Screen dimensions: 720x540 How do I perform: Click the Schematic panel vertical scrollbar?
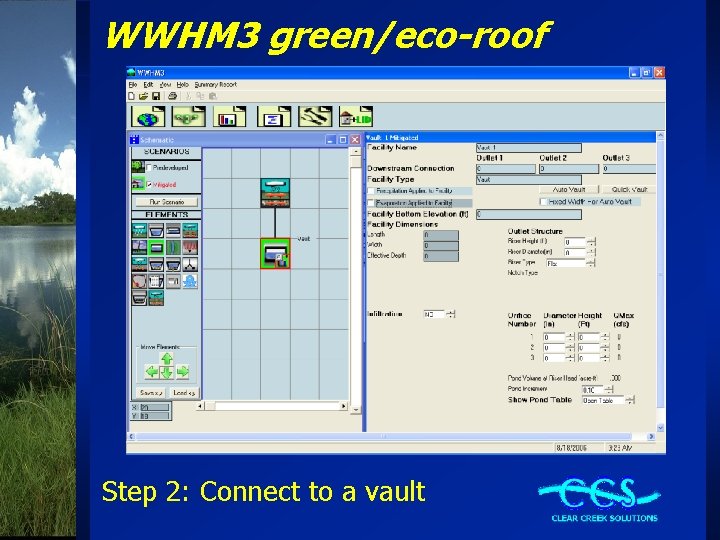(356, 281)
